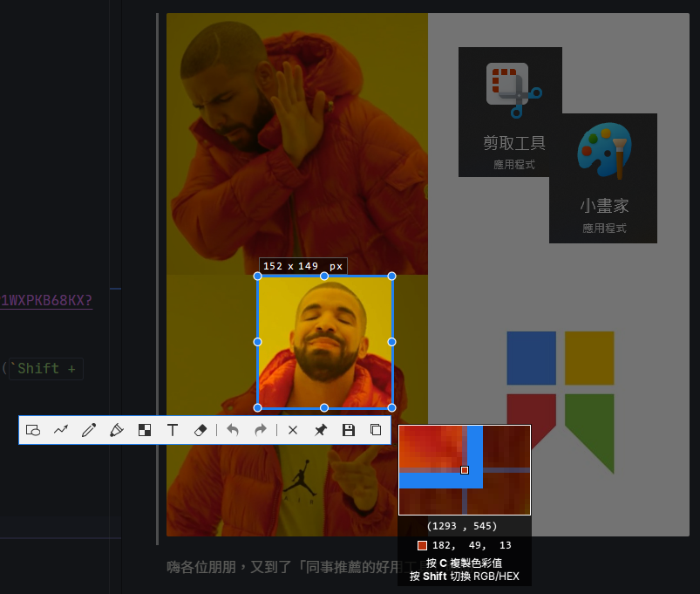This screenshot has width=700, height=594.
Task: Click the 小畫家 label text
Action: pos(604,206)
